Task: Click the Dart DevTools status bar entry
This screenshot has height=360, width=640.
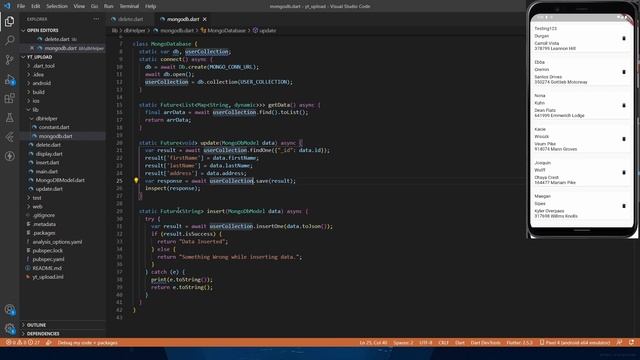Action: (485, 342)
